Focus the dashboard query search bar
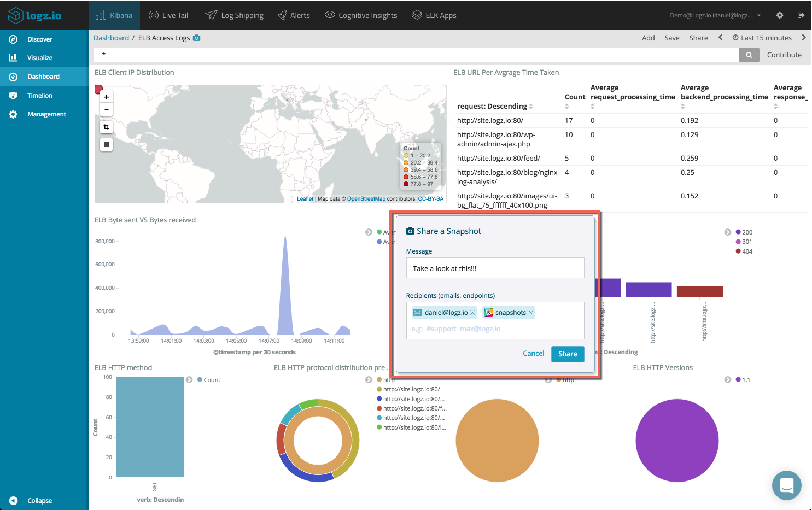This screenshot has height=510, width=812. coord(416,55)
